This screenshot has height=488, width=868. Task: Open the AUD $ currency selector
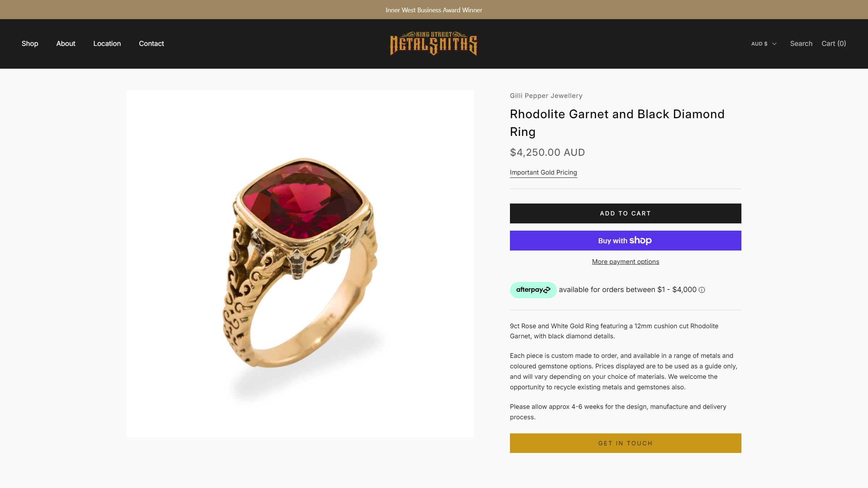click(763, 44)
